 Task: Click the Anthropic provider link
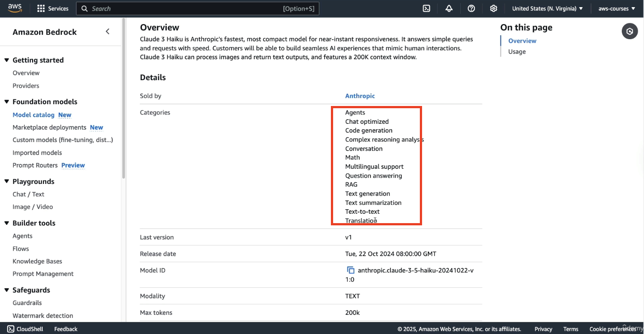360,96
